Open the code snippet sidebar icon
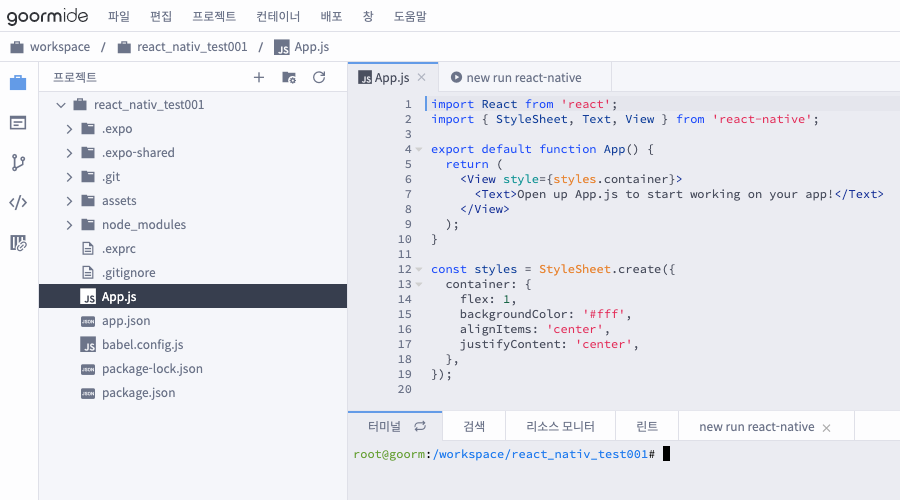 coord(18,203)
